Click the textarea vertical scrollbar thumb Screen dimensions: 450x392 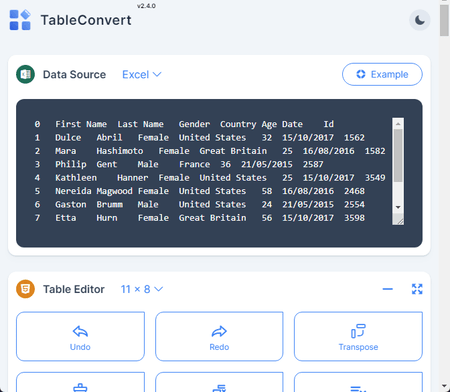[x=398, y=156]
